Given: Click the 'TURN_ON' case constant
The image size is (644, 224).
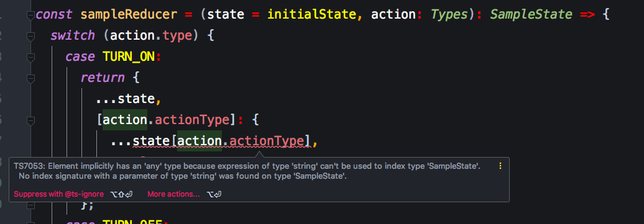Looking at the screenshot, I should click(x=129, y=57).
